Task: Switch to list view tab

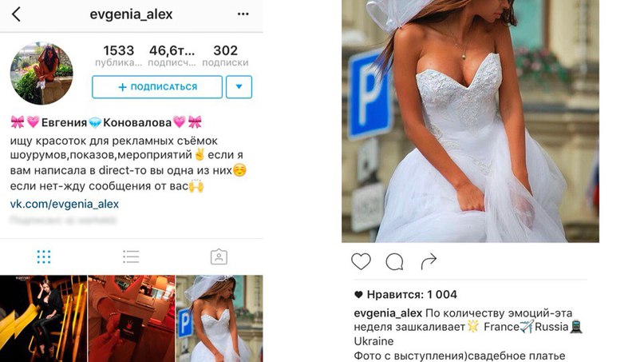Action: [x=131, y=257]
